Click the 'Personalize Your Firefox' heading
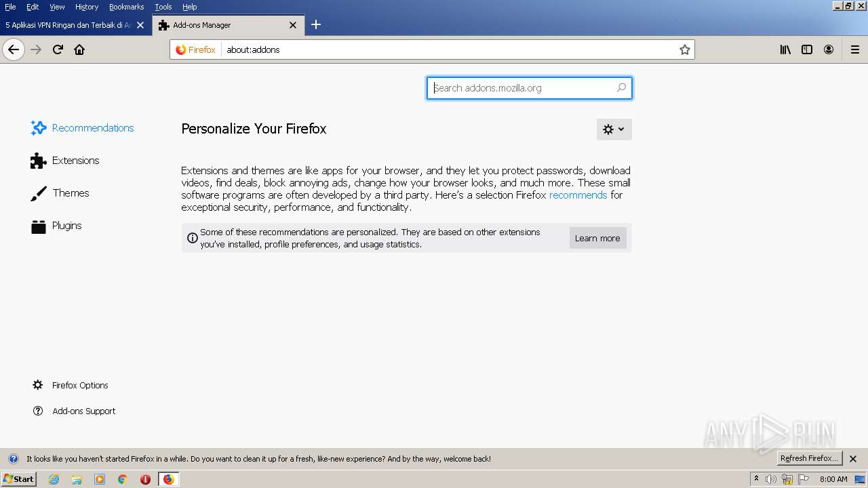The height and width of the screenshot is (488, 868). point(254,129)
